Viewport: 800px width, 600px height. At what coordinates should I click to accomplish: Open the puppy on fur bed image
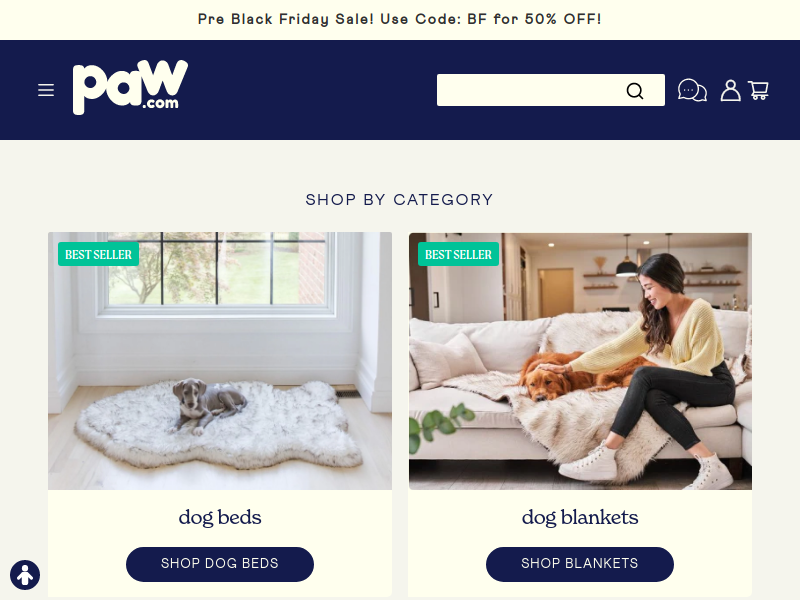220,361
